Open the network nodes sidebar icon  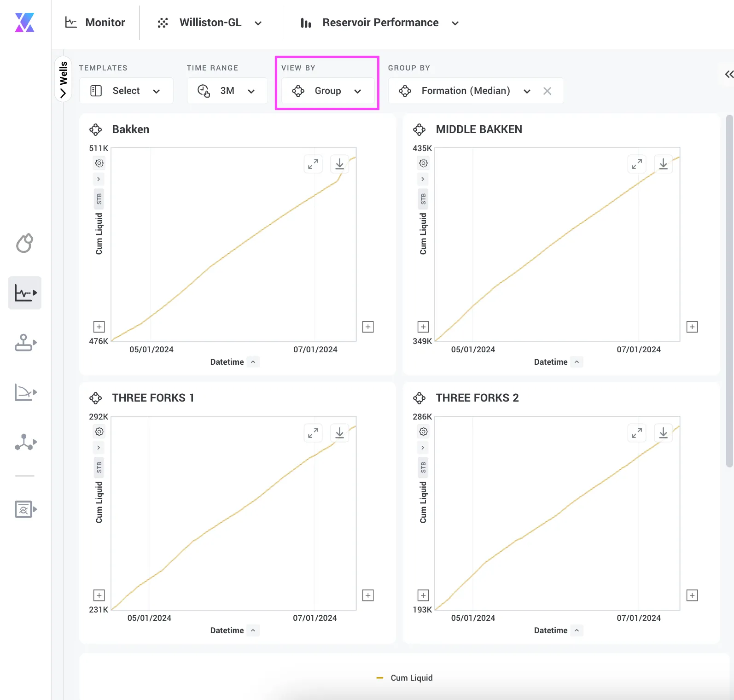25,442
